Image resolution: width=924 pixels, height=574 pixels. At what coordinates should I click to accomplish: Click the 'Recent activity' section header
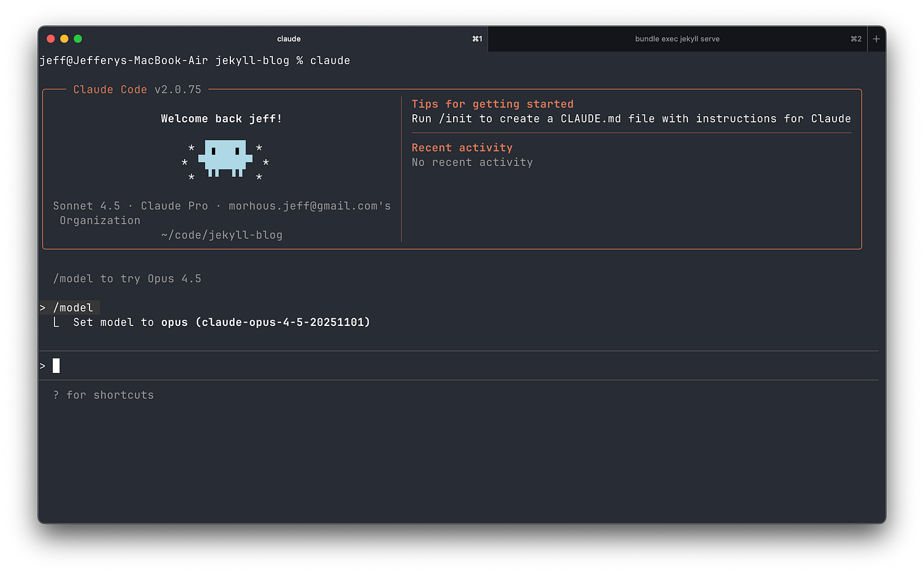click(x=461, y=147)
